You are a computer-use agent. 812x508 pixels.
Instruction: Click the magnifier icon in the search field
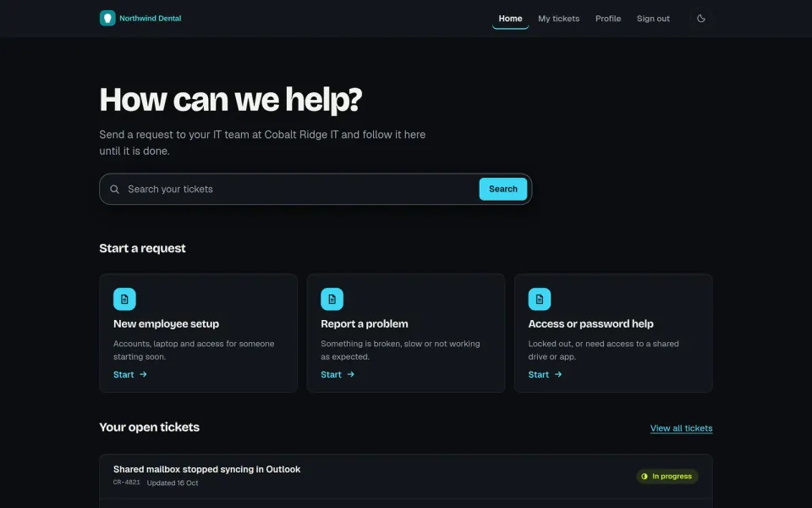tap(114, 189)
